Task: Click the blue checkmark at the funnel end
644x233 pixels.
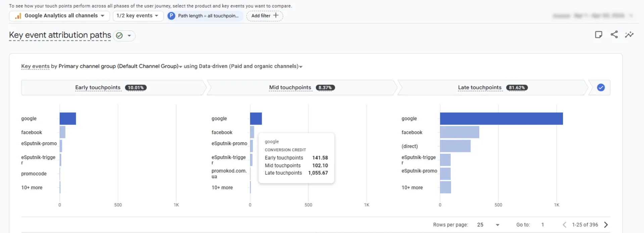Action: click(x=601, y=88)
